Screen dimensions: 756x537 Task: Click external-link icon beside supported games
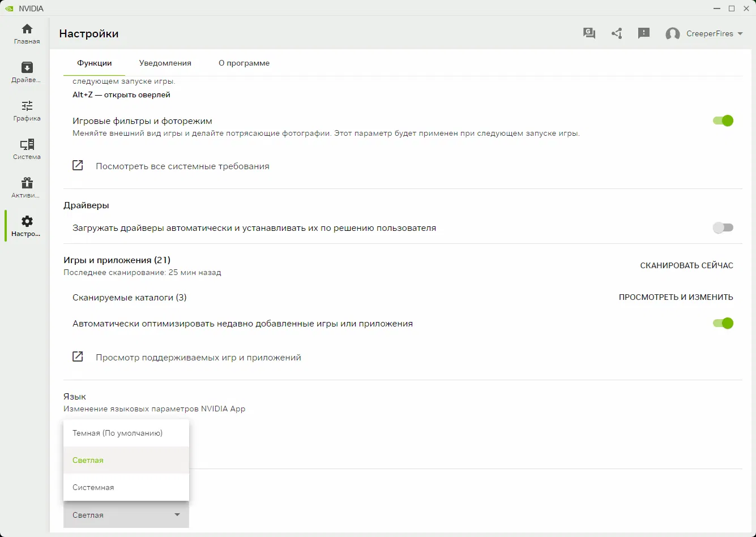coord(78,357)
